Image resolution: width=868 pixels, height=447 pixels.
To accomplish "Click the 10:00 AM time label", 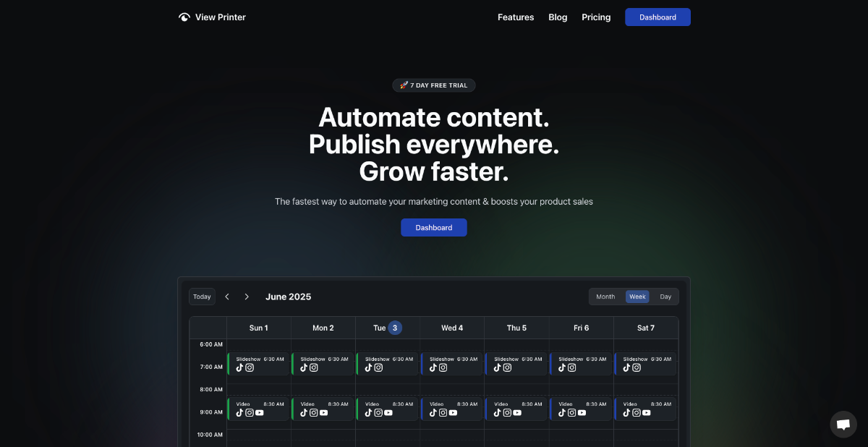I will pos(210,435).
